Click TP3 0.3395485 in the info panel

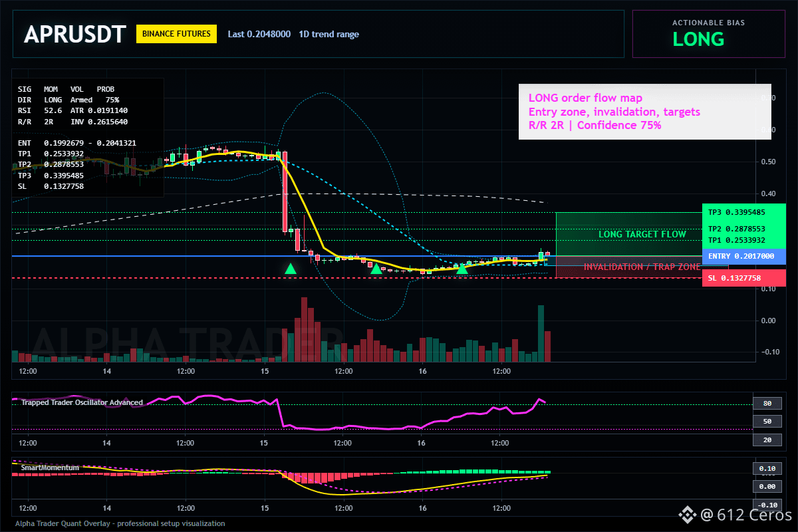coord(51,176)
